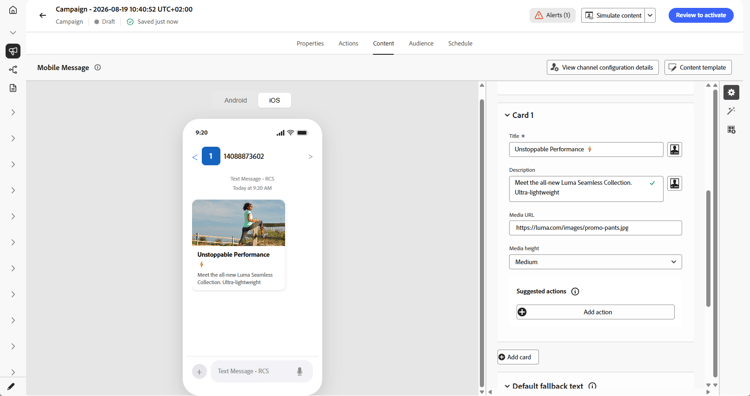Click Unstoppable Performance heading in preview
750x396 pixels.
pos(233,255)
